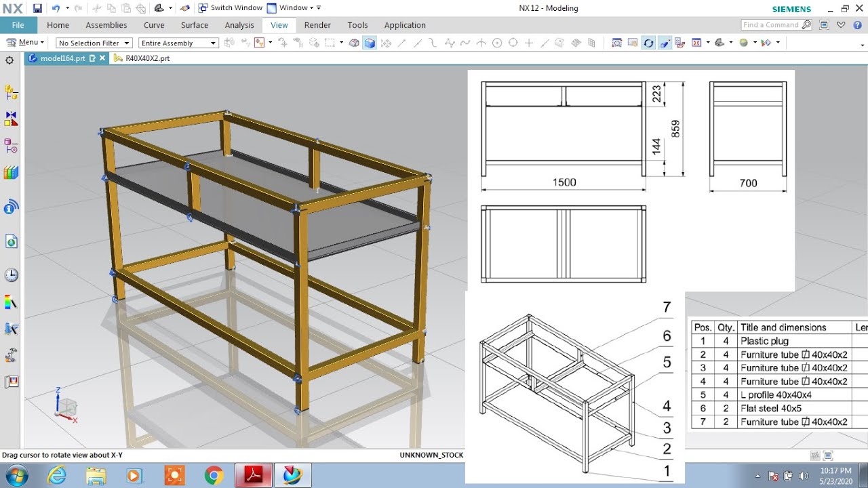The width and height of the screenshot is (868, 488).
Task: Click the Switch Window button
Action: (231, 8)
